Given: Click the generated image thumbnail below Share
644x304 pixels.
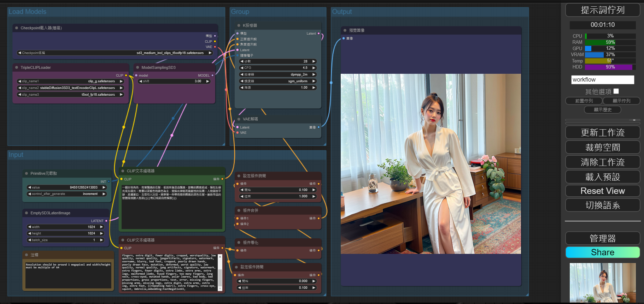Looking at the screenshot, I should pos(603,282).
